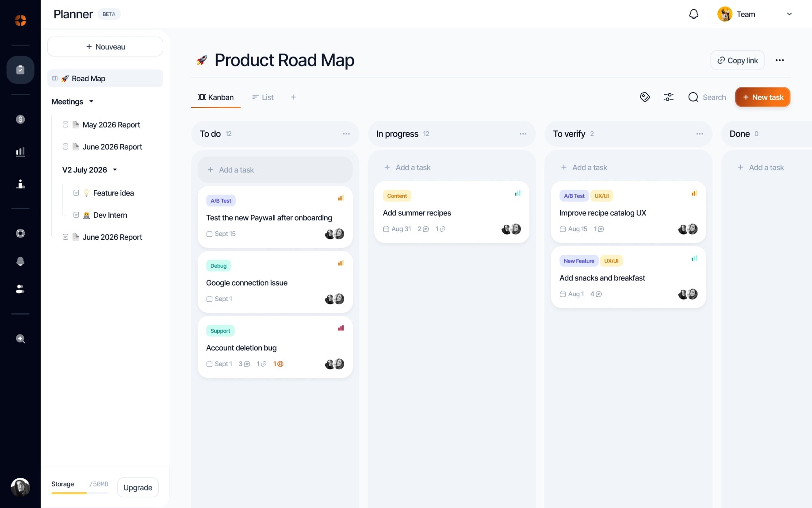
Task: Switch to the List view tab
Action: [263, 97]
